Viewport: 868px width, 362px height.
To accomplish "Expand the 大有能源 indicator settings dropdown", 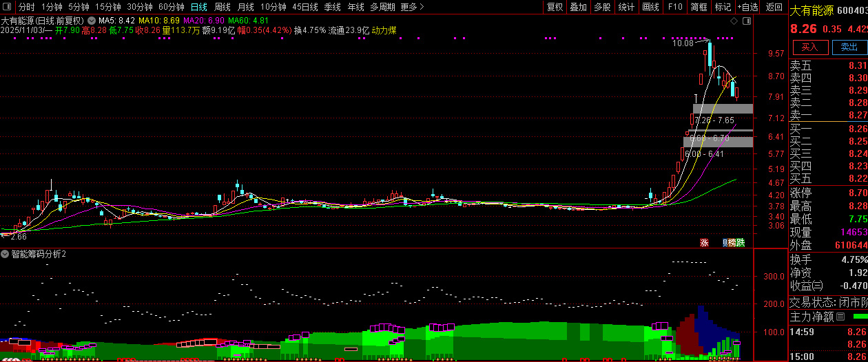I will (92, 21).
